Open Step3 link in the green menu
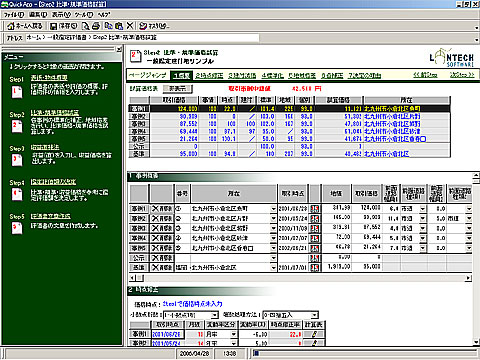The height and width of the screenshot is (360, 480). click(45, 147)
